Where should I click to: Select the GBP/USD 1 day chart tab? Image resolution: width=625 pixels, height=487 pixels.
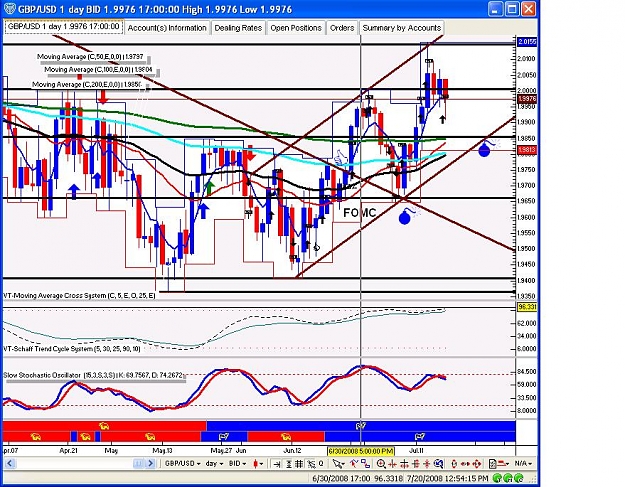point(63,27)
